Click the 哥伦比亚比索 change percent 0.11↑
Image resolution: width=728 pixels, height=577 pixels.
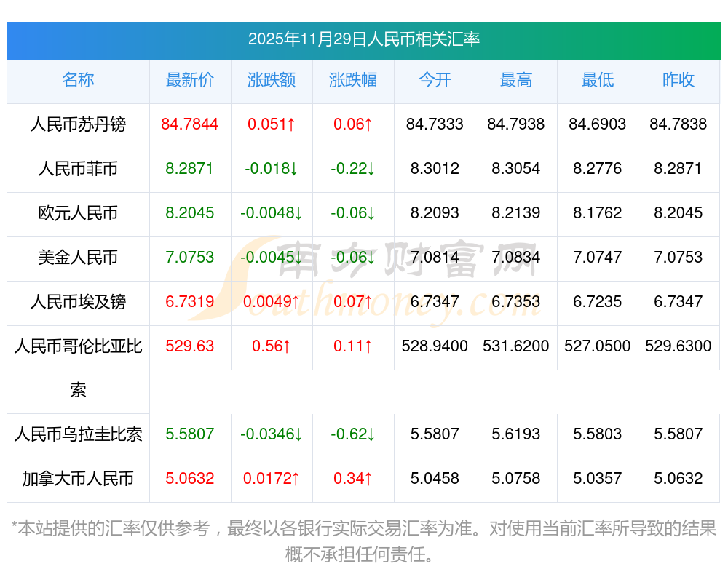[x=353, y=346]
